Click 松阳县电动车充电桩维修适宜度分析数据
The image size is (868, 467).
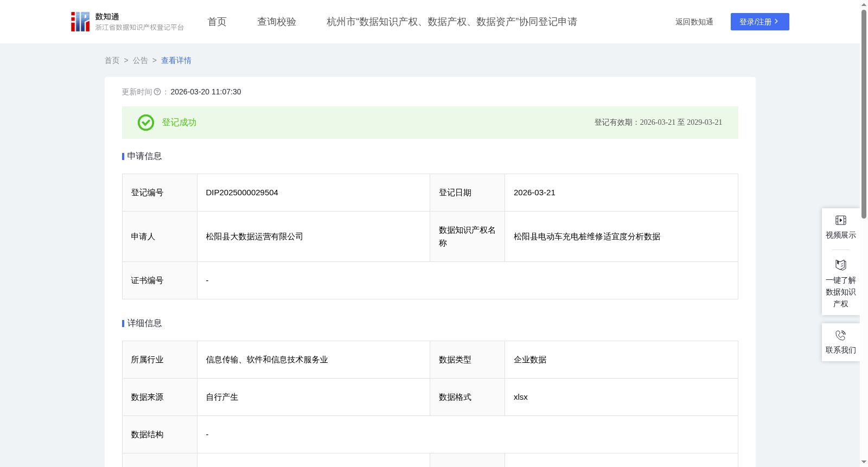pyautogui.click(x=587, y=236)
